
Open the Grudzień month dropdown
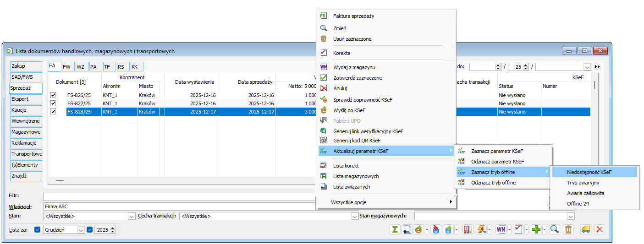(x=81, y=230)
